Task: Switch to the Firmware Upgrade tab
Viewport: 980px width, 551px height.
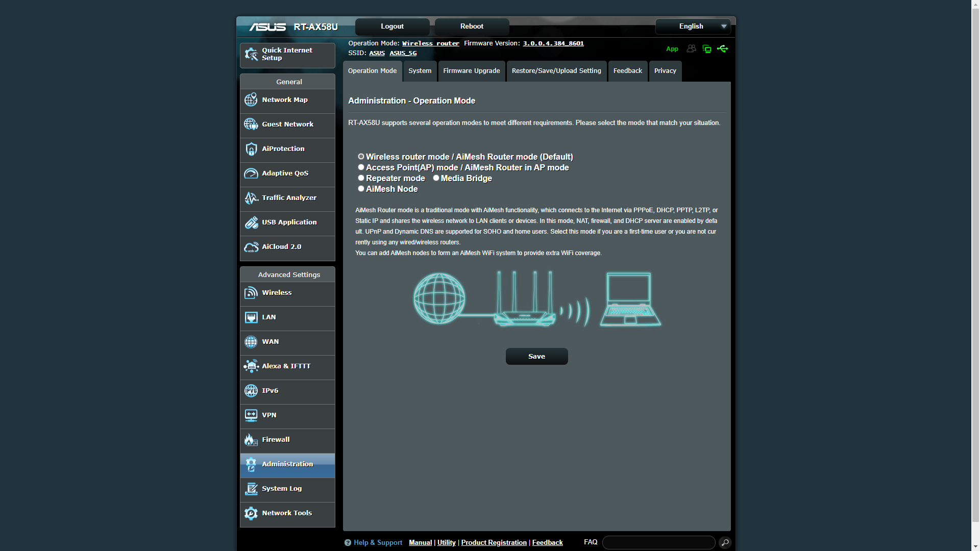Action: pyautogui.click(x=471, y=71)
